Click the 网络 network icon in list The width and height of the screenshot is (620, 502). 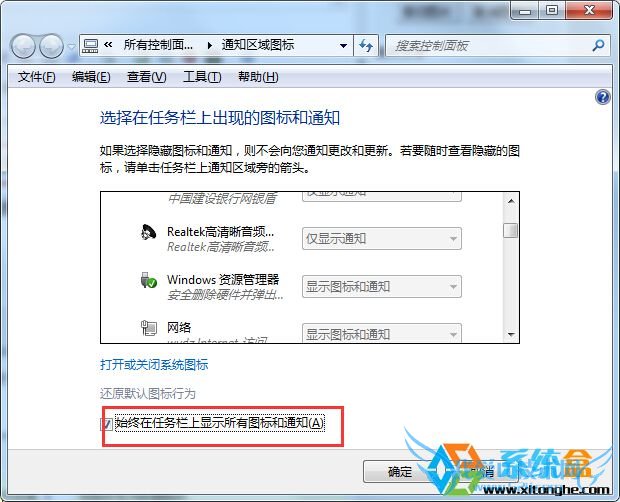point(149,328)
